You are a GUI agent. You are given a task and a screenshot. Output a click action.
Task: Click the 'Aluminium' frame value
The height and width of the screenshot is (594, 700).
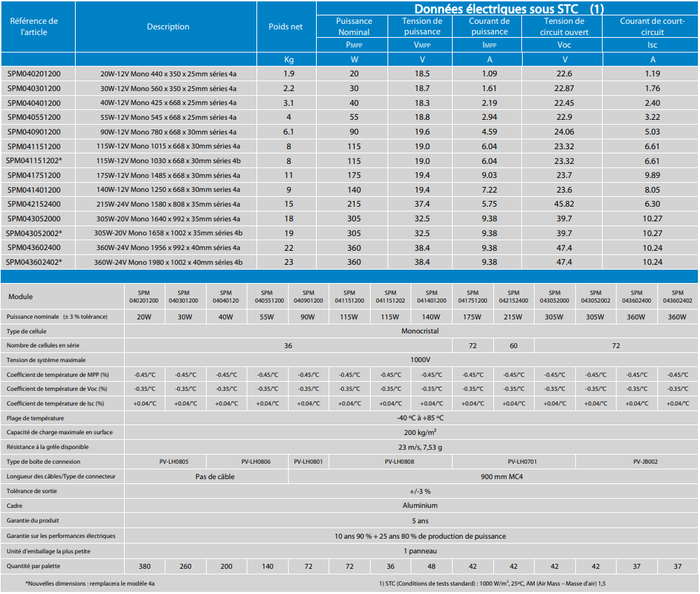pos(420,506)
